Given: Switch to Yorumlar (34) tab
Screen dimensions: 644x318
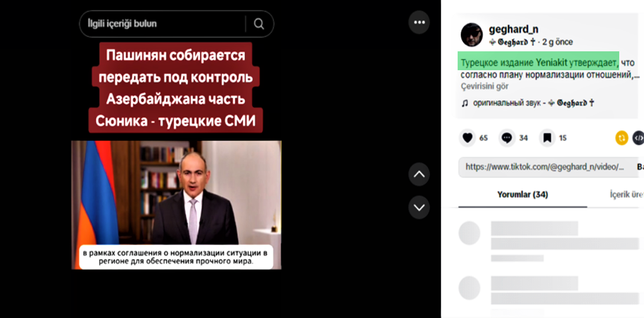Looking at the screenshot, I should click(523, 194).
